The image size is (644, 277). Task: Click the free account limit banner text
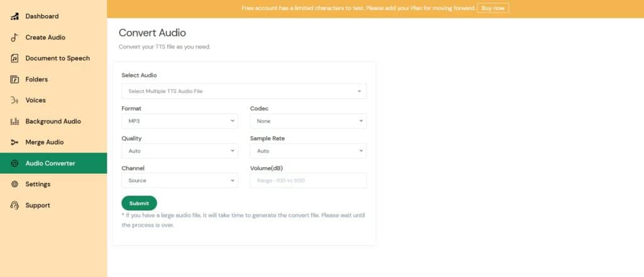(x=358, y=8)
